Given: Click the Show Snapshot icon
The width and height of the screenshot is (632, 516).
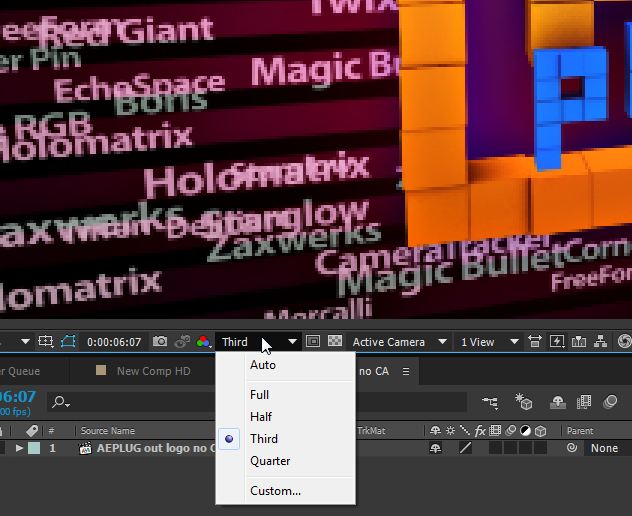Looking at the screenshot, I should pyautogui.click(x=182, y=342).
